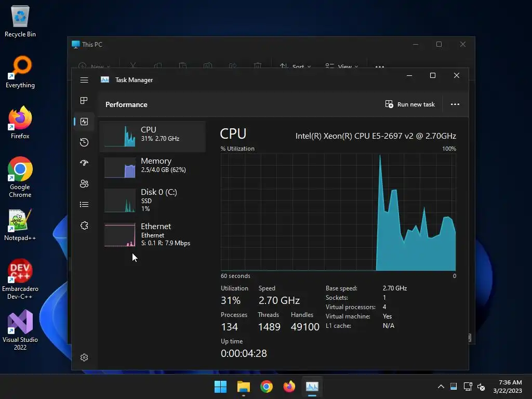Viewport: 532px width, 399px height.
Task: Click Task Manager taskbar icon
Action: pyautogui.click(x=312, y=387)
